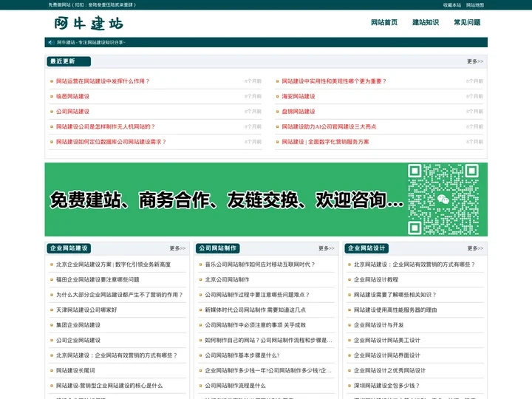Open 公司网站制作过程中要注意哪些问题难点？
This screenshot has width=532, height=399.
[x=257, y=295]
